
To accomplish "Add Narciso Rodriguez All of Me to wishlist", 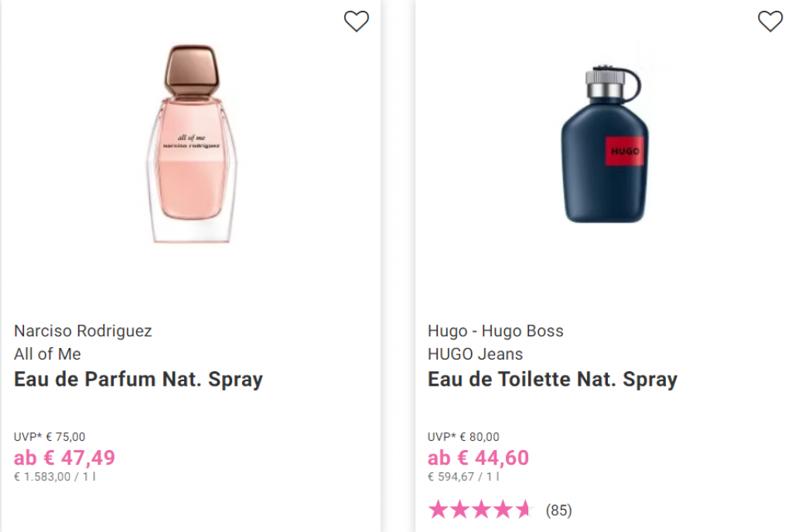I will 357,21.
